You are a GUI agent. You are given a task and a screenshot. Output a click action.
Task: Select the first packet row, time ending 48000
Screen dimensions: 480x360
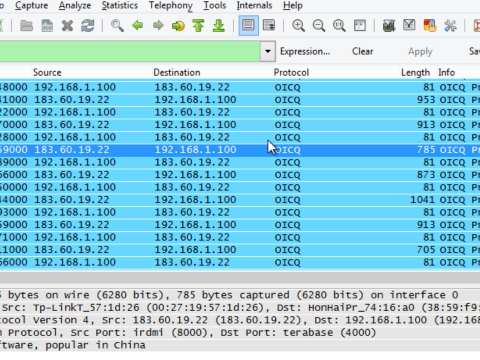[240, 87]
